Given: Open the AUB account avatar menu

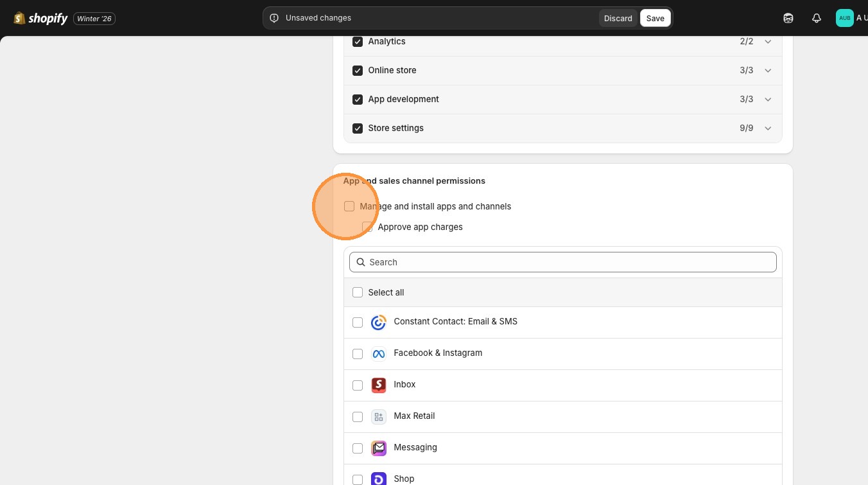Looking at the screenshot, I should click(x=844, y=18).
